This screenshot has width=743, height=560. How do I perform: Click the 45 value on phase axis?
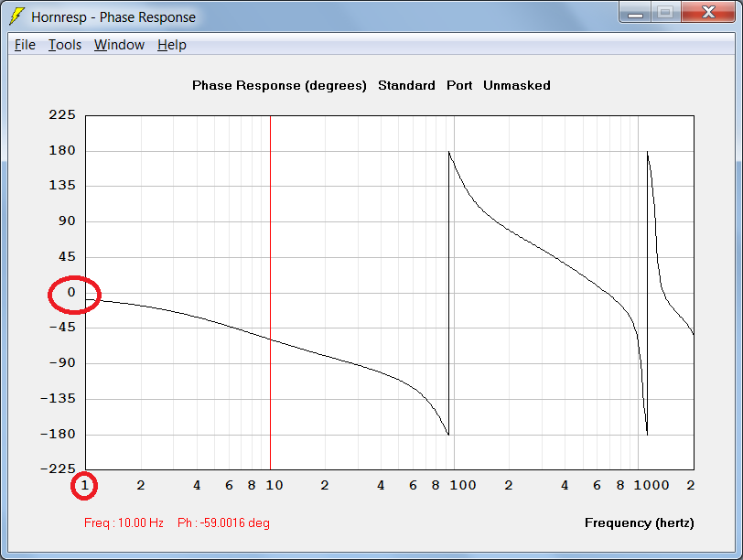(67, 257)
